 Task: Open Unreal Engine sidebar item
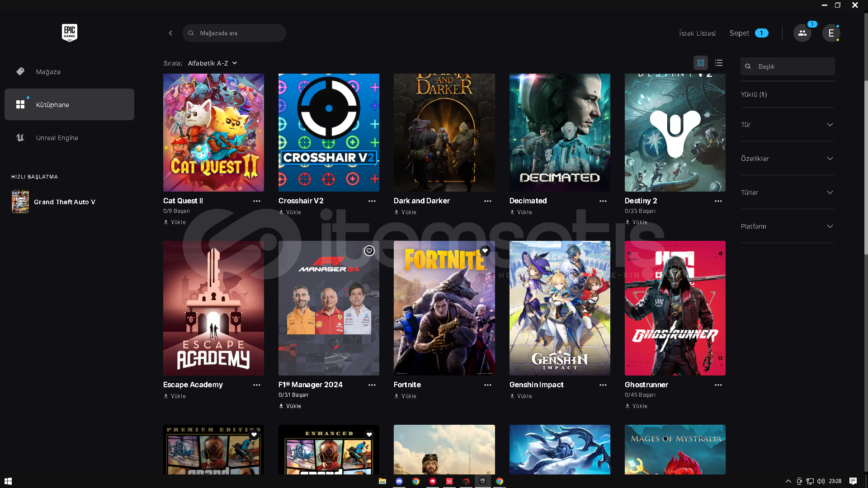point(57,138)
